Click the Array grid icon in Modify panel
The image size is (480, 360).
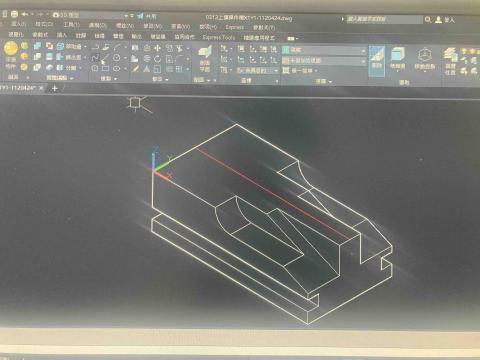179,69
